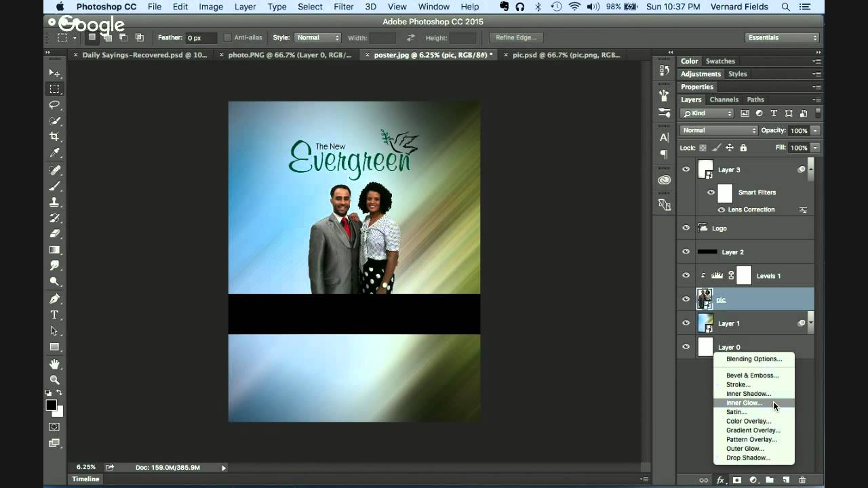The image size is (868, 488).
Task: Create a new group folder icon
Action: [770, 480]
